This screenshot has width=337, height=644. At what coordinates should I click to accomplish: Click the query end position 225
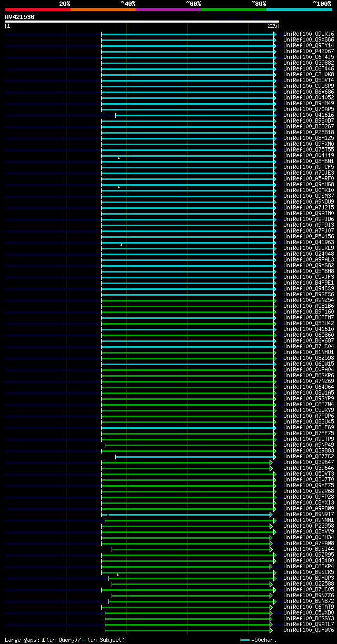273,26
